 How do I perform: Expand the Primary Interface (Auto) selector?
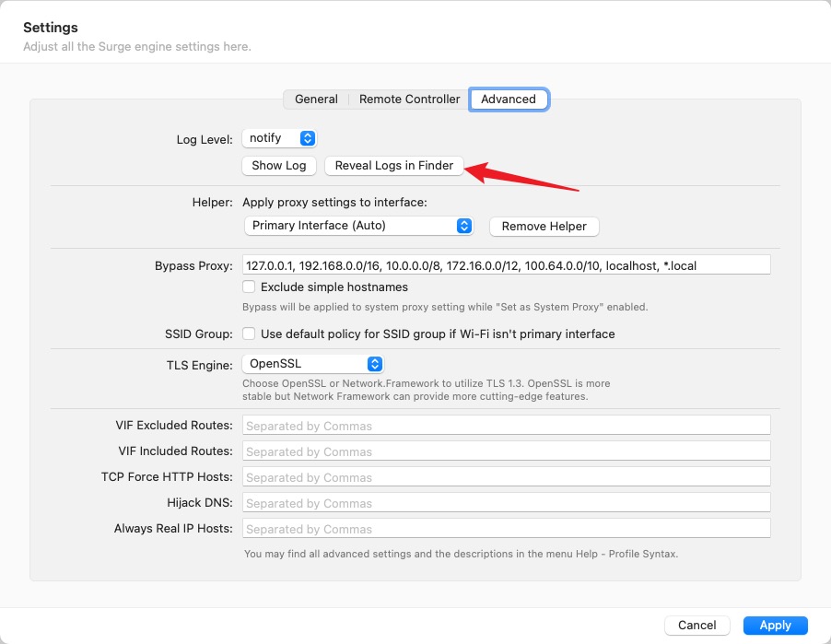358,226
